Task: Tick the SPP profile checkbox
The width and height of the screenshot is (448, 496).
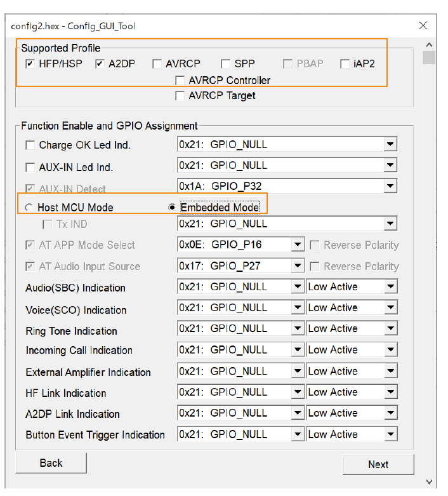Action: [225, 64]
